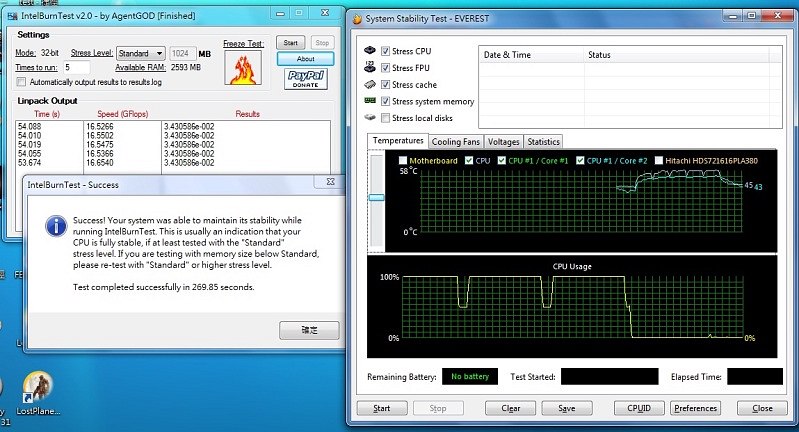
Task: Click Stop in IntelBurnTest
Action: [x=322, y=43]
